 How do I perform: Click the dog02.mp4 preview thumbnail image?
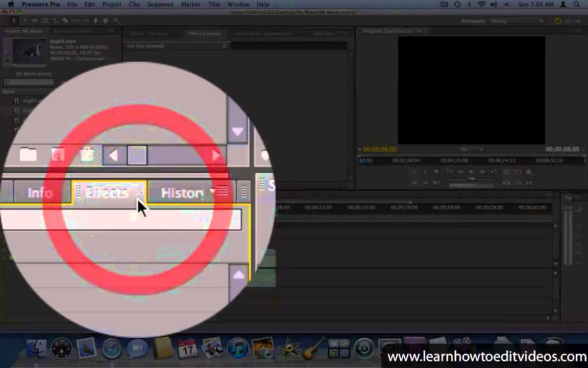pos(29,52)
